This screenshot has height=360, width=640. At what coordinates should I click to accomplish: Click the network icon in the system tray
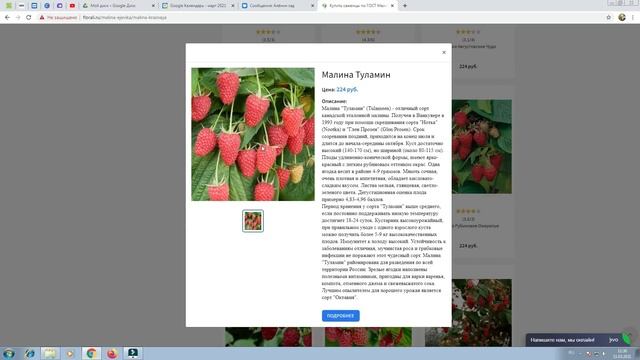[596, 353]
